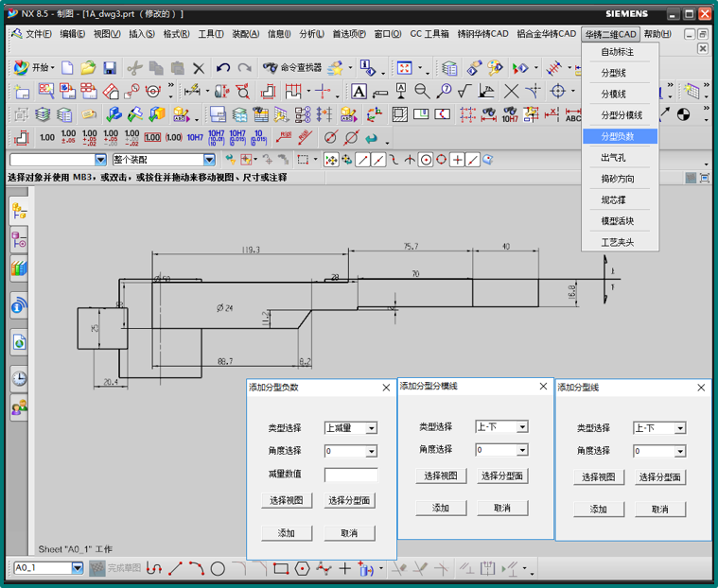Select the sketch Polygon tool
This screenshot has width=718, height=588.
pos(302,569)
